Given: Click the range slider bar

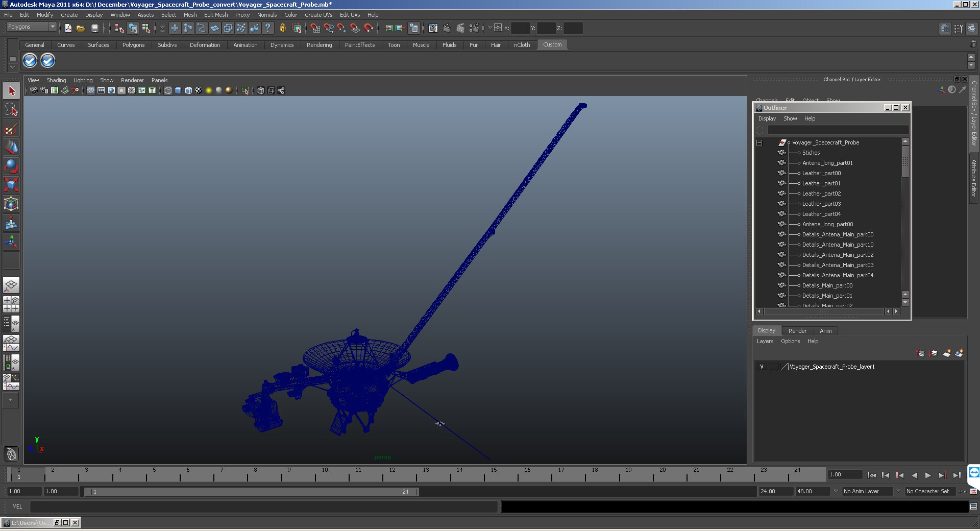Looking at the screenshot, I should point(252,492).
